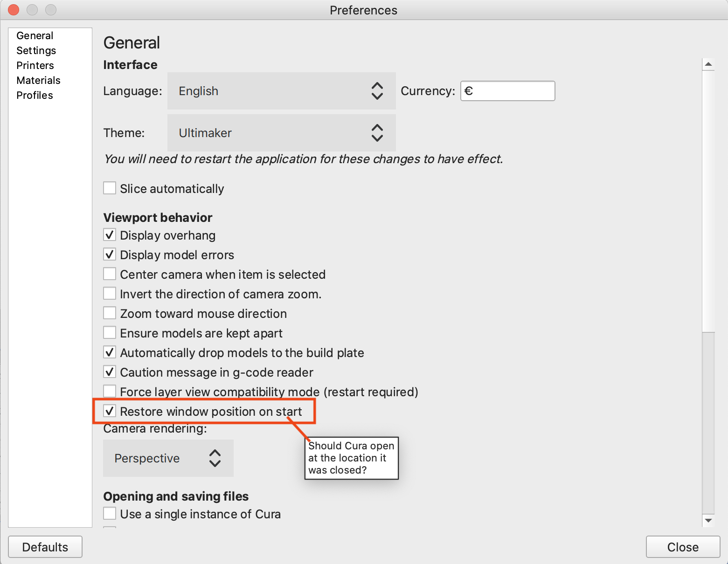728x564 pixels.
Task: Enable Zoom toward mouse direction
Action: (x=110, y=313)
